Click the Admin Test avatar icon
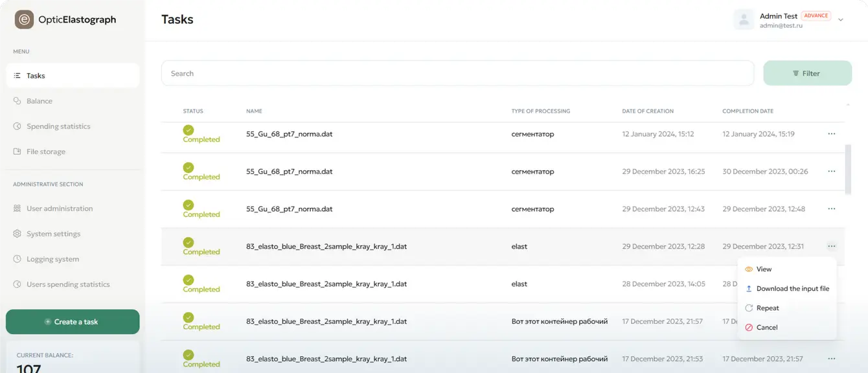This screenshot has height=373, width=868. click(x=744, y=20)
